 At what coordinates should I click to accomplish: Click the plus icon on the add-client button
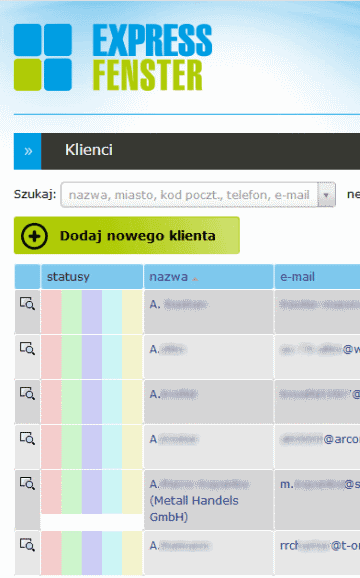(34, 236)
